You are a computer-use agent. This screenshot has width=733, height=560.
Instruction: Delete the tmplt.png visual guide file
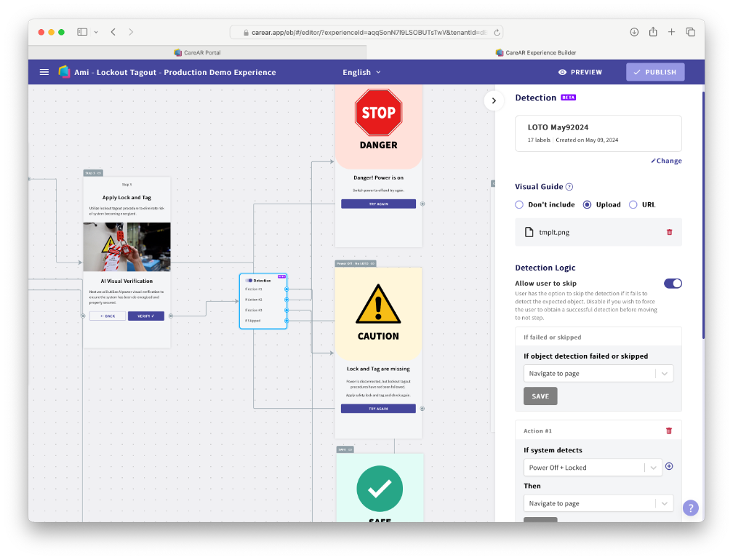click(x=669, y=232)
